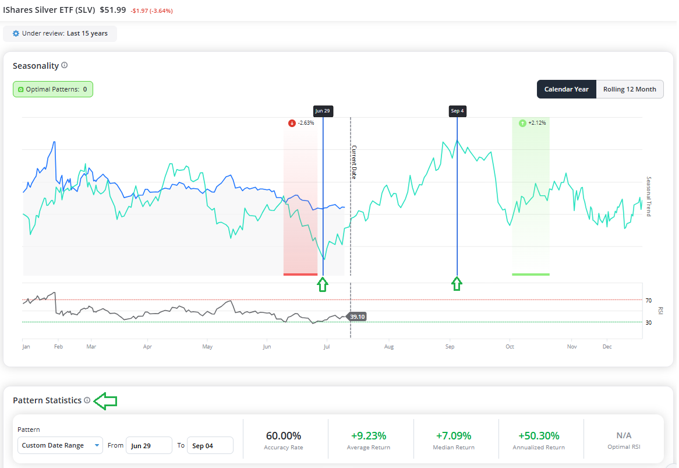Click the RSI 39.10 value tag
The image size is (679, 468).
click(x=357, y=317)
